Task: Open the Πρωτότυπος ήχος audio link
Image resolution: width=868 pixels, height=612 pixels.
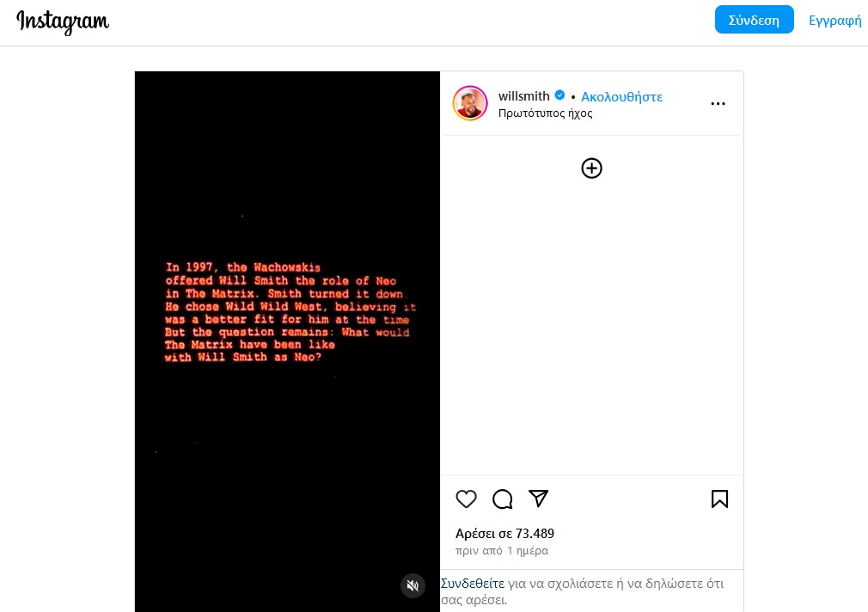Action: click(545, 113)
